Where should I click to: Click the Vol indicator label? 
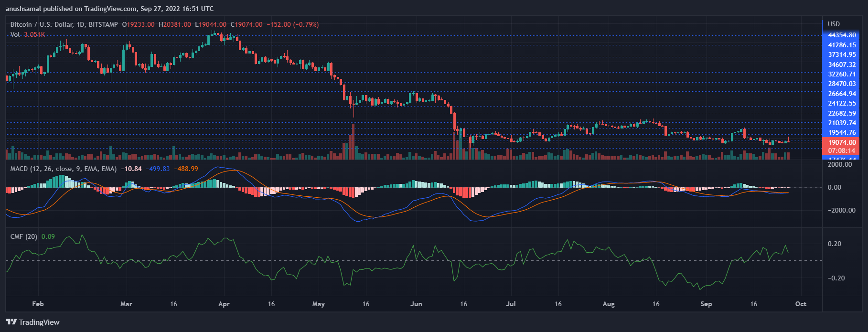(x=15, y=34)
